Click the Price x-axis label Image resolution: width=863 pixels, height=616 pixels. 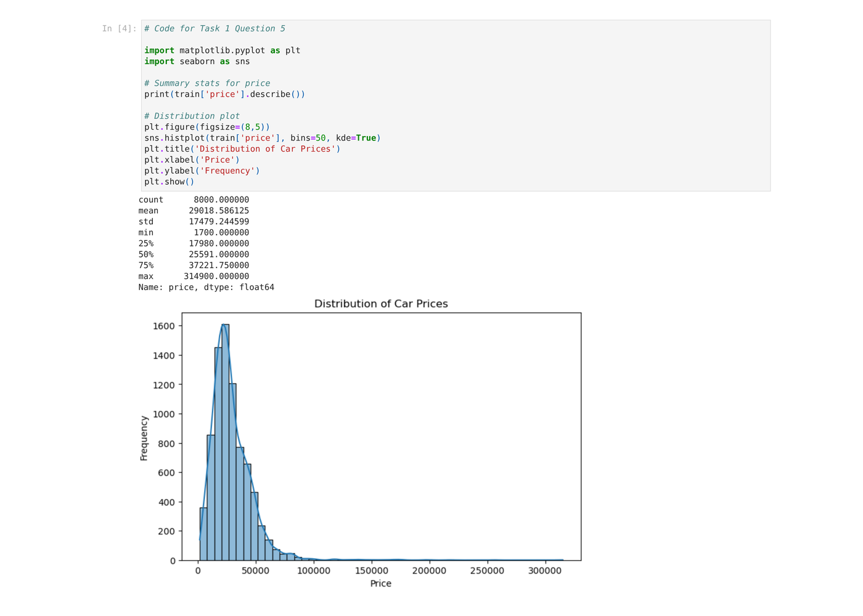coord(381,583)
